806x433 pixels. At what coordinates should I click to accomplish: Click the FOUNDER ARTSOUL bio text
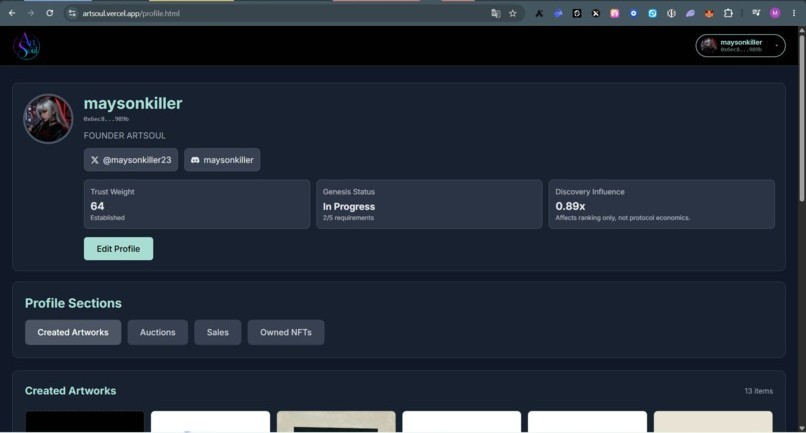124,136
